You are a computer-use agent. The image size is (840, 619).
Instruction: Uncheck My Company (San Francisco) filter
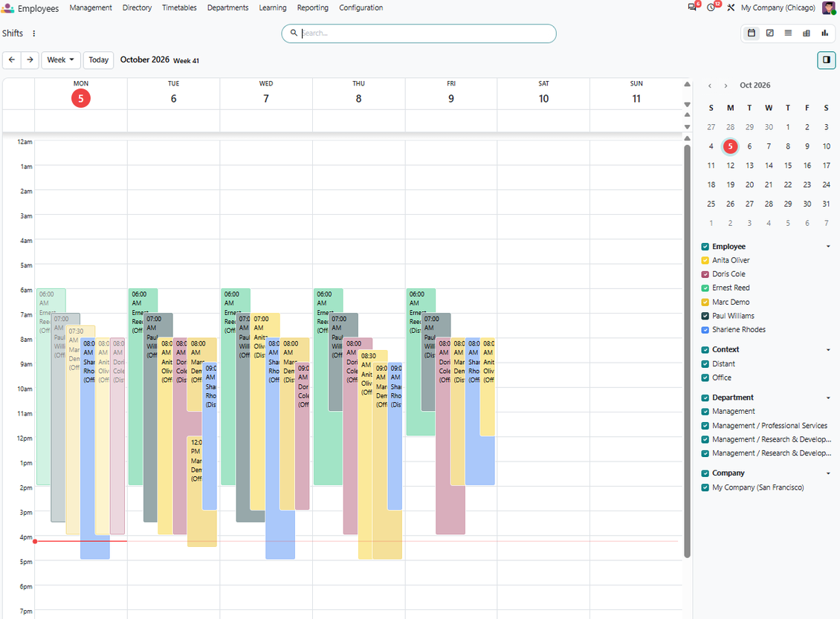tap(705, 487)
